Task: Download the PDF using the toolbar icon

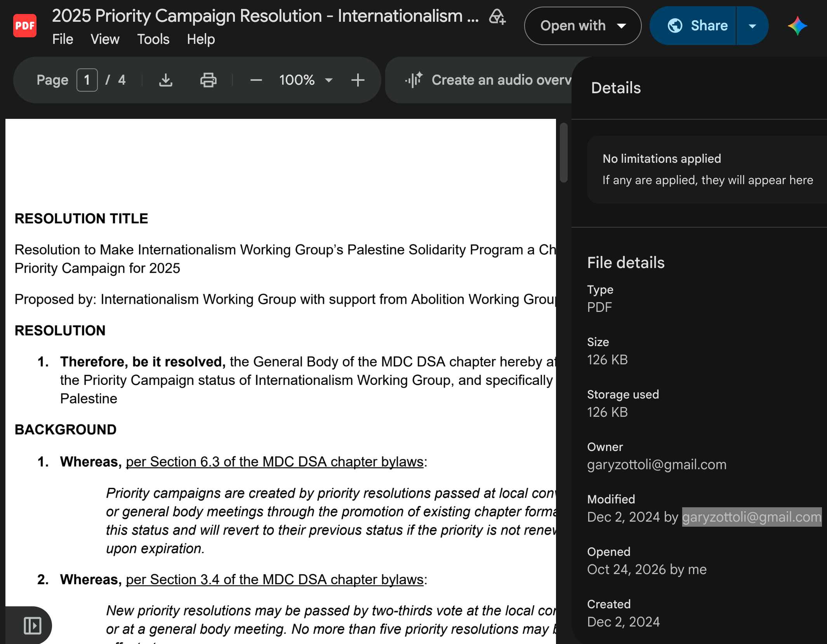Action: 166,80
